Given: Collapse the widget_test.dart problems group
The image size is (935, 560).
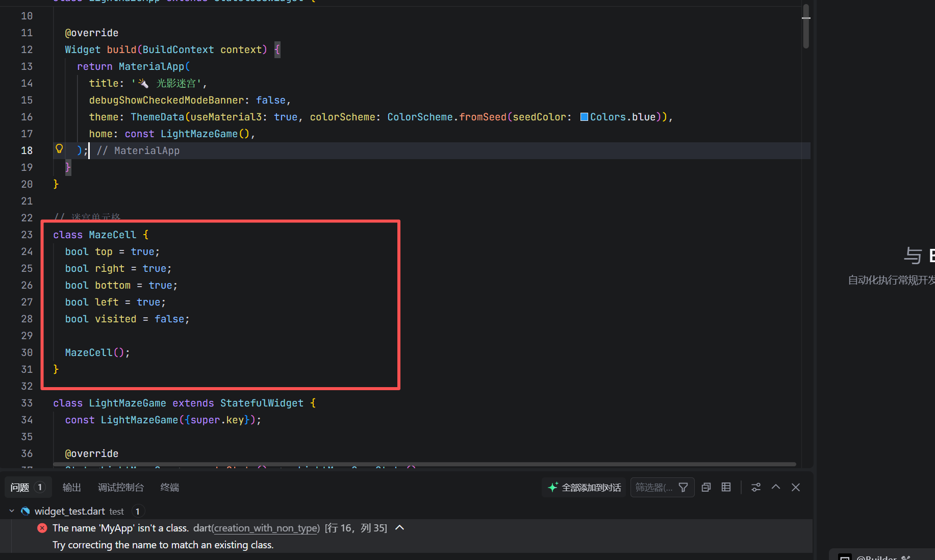Looking at the screenshot, I should coord(12,511).
